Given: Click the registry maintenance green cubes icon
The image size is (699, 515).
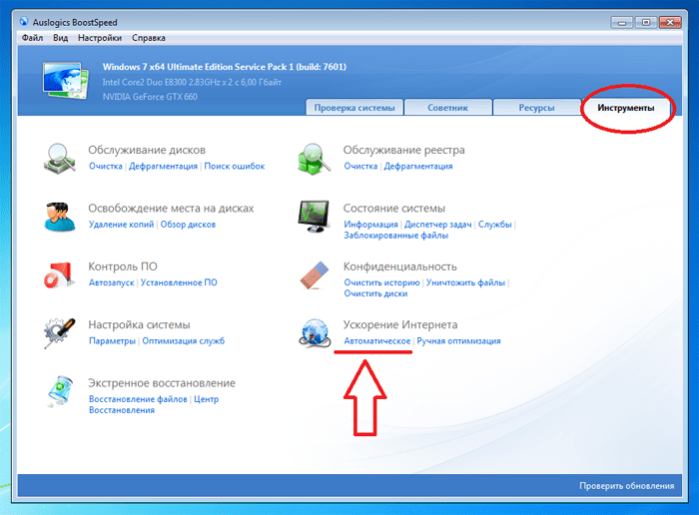Looking at the screenshot, I should pyautogui.click(x=314, y=159).
